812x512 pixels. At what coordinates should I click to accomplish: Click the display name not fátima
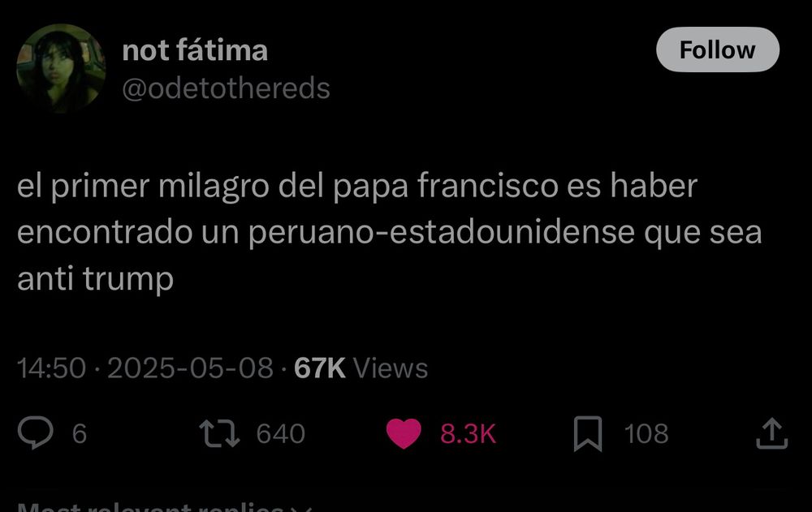[195, 51]
